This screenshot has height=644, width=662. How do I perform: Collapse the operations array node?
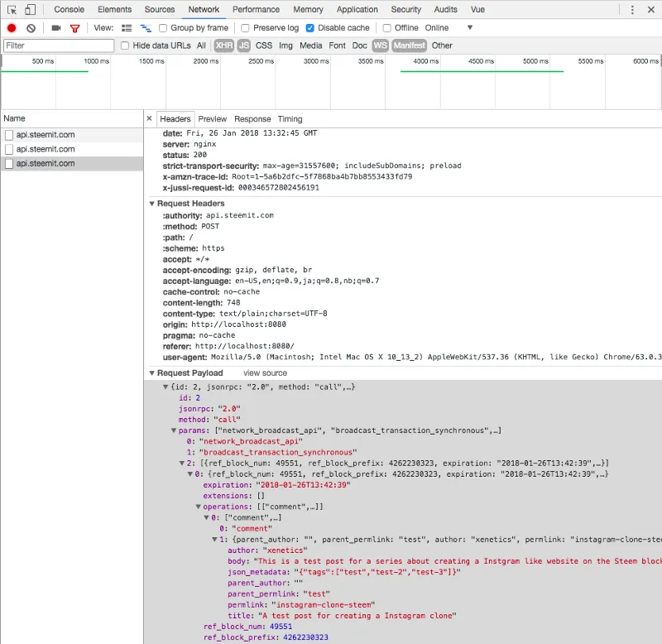pyautogui.click(x=198, y=507)
